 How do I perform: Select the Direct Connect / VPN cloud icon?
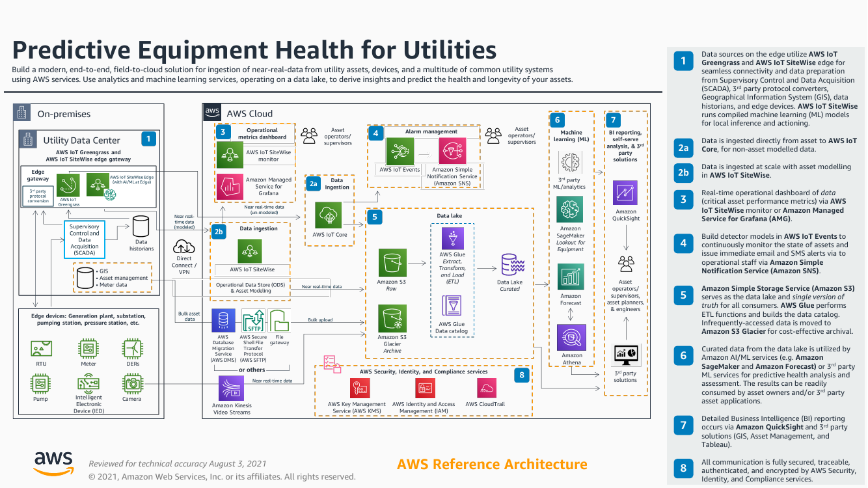coord(185,247)
